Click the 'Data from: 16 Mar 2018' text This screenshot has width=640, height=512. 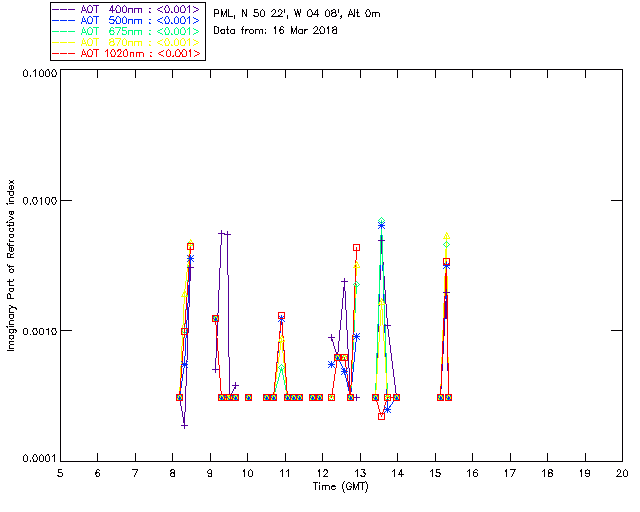point(275,31)
